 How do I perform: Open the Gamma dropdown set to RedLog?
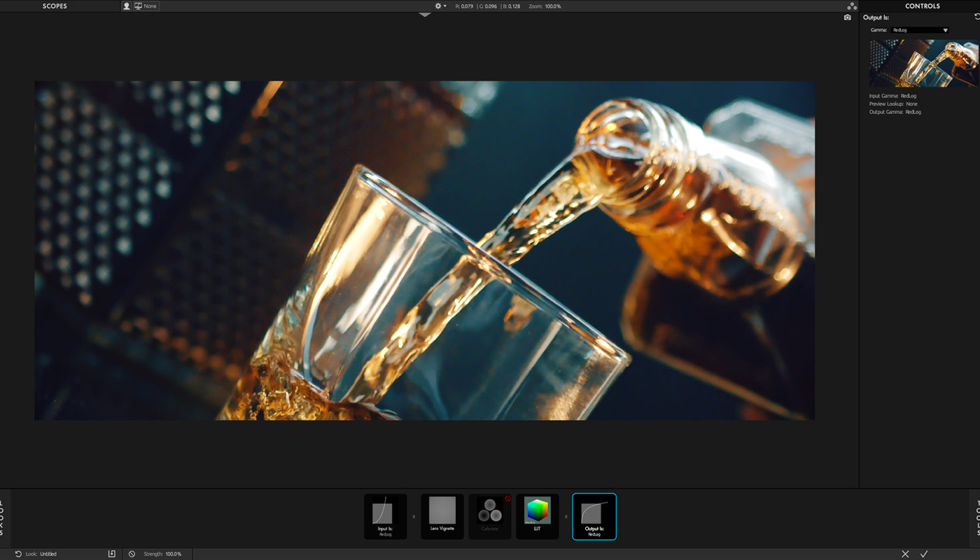coord(920,29)
